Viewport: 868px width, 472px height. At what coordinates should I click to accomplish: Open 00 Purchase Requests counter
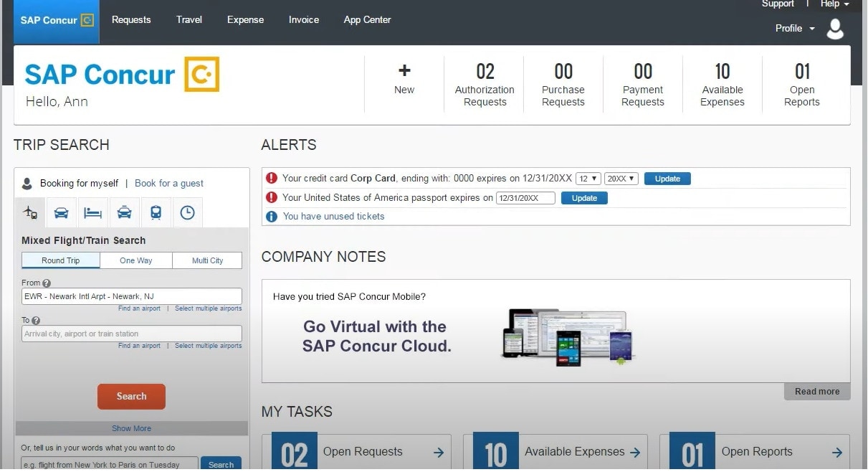coord(563,85)
